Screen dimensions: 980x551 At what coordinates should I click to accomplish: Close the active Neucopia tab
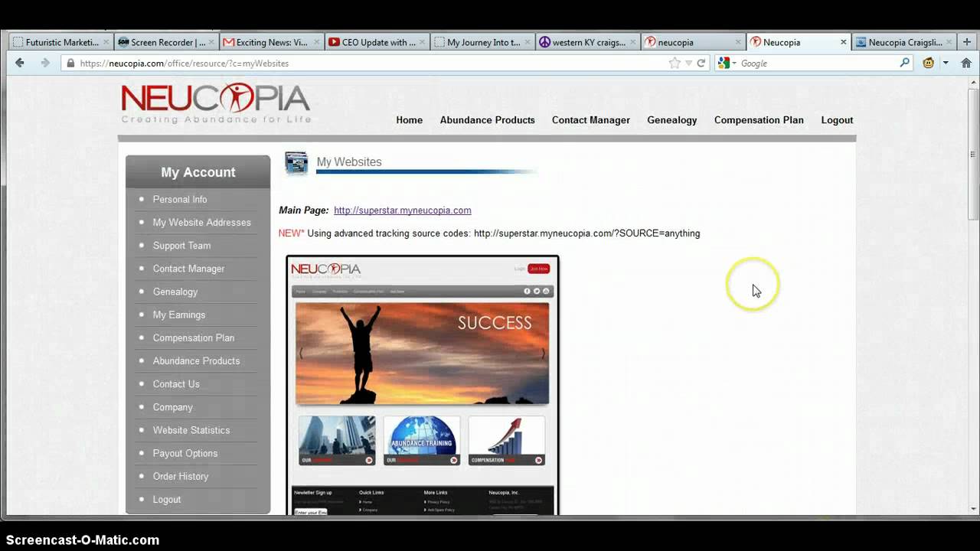click(x=844, y=42)
